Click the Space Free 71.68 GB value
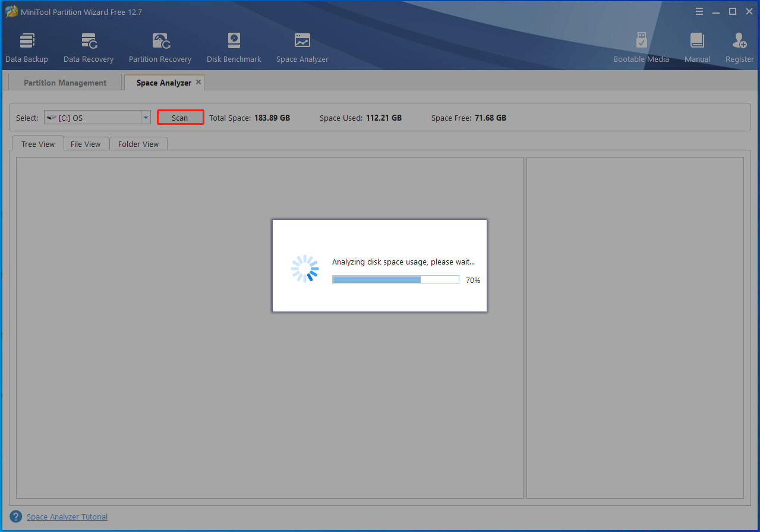This screenshot has height=532, width=760. point(491,118)
